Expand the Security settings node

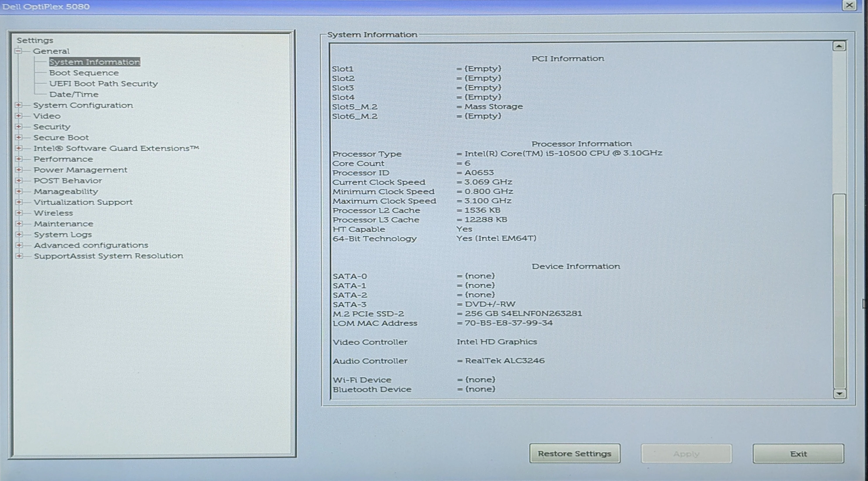coord(19,127)
